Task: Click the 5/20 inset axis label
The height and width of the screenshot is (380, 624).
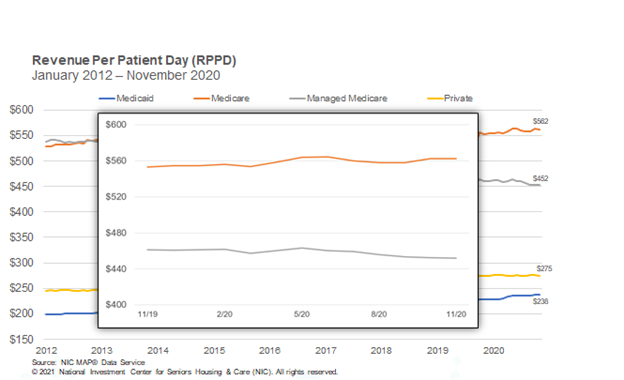Action: [x=302, y=314]
